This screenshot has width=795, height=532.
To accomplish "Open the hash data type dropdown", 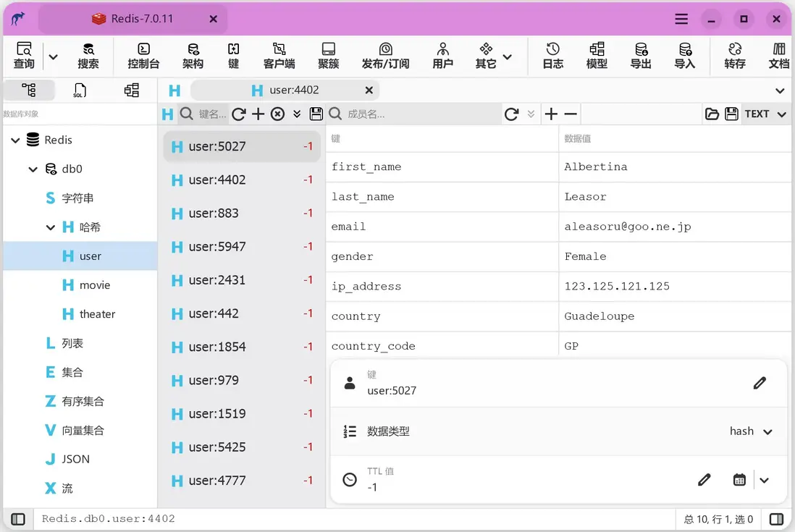I will (x=751, y=431).
